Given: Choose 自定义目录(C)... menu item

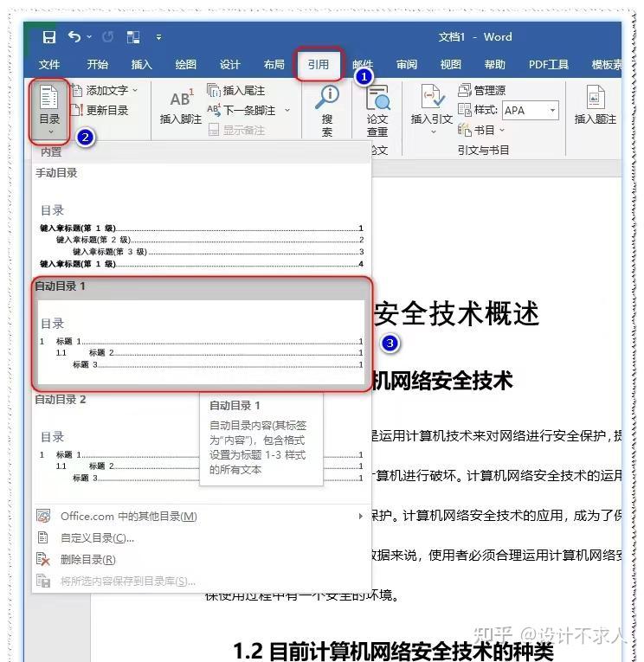Looking at the screenshot, I should click(x=201, y=538).
